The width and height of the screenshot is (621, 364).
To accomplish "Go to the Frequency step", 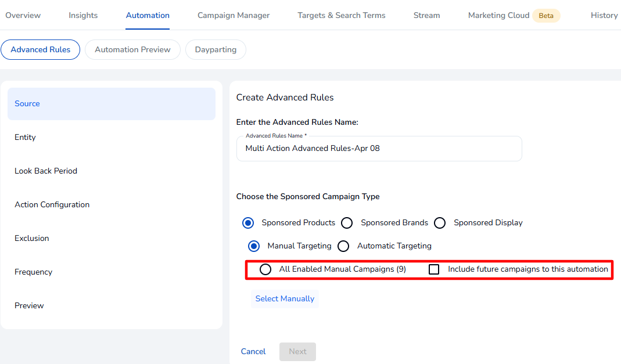I will coord(34,272).
